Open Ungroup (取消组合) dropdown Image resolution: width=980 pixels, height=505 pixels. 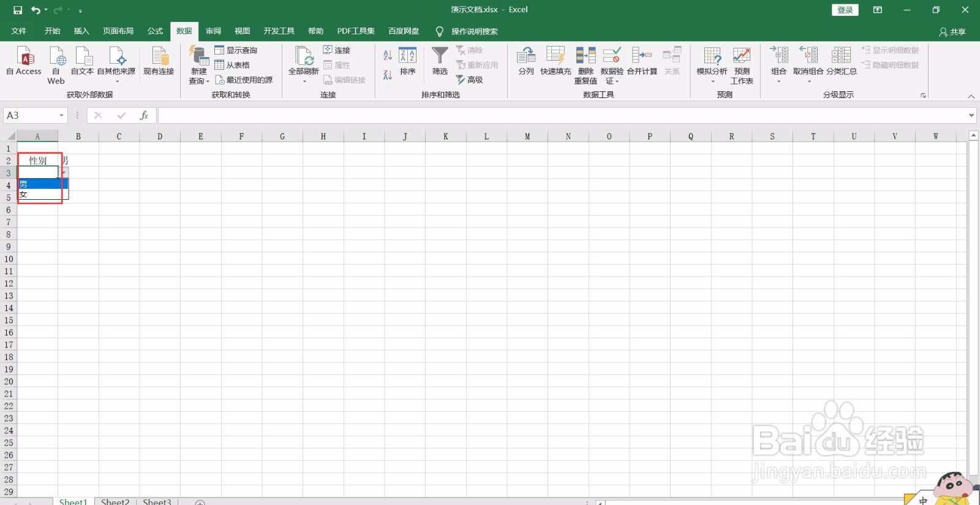(x=809, y=65)
